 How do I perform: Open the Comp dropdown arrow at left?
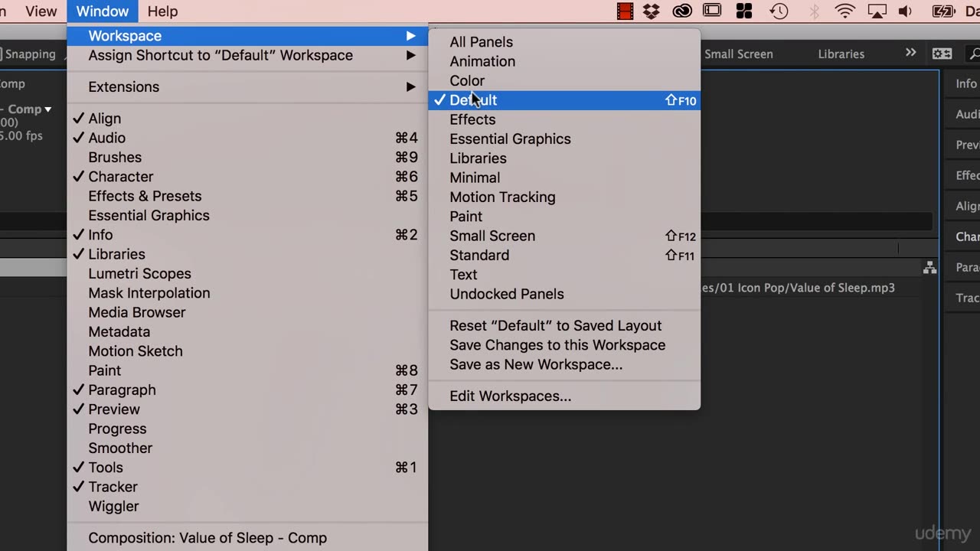pos(47,109)
